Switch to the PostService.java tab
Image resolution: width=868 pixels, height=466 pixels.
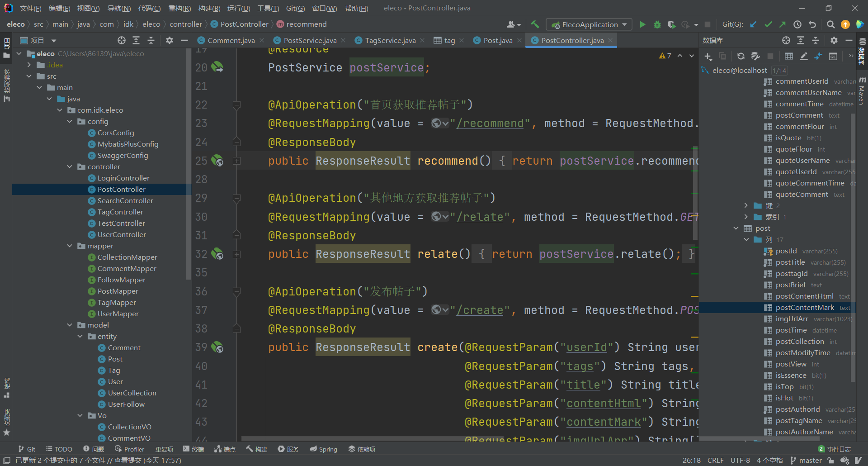coord(310,40)
